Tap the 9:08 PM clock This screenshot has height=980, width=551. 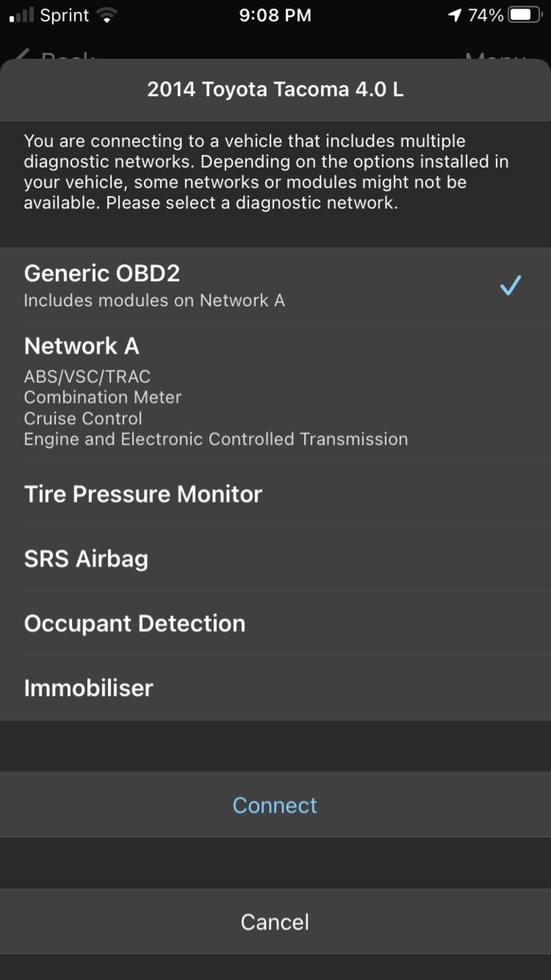coord(275,15)
